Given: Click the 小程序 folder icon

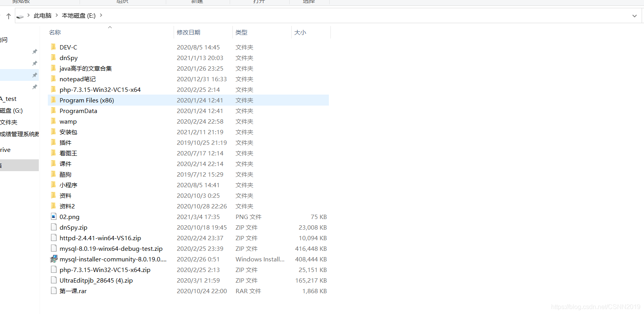Looking at the screenshot, I should pyautogui.click(x=54, y=185).
